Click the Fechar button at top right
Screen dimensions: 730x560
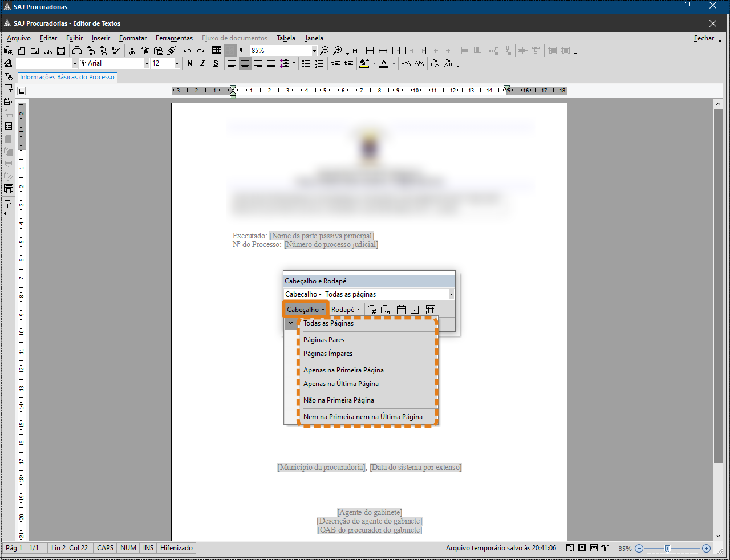pos(704,38)
